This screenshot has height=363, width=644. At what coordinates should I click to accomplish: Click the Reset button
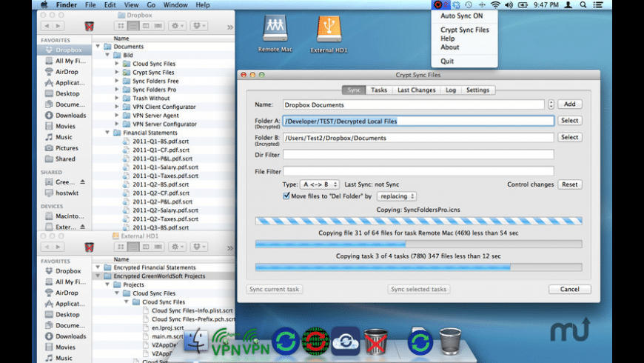click(x=569, y=184)
